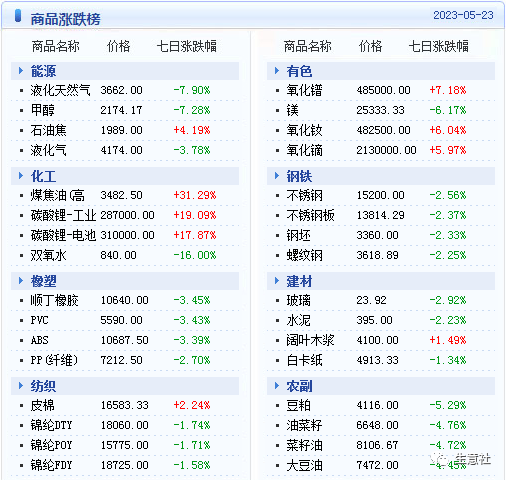Select the 大豆油 commodity

coord(304,465)
